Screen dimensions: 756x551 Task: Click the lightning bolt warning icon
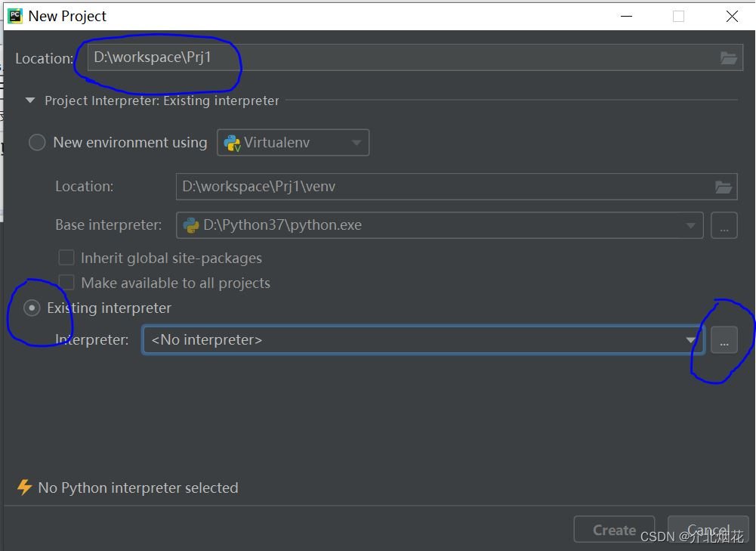coord(25,488)
